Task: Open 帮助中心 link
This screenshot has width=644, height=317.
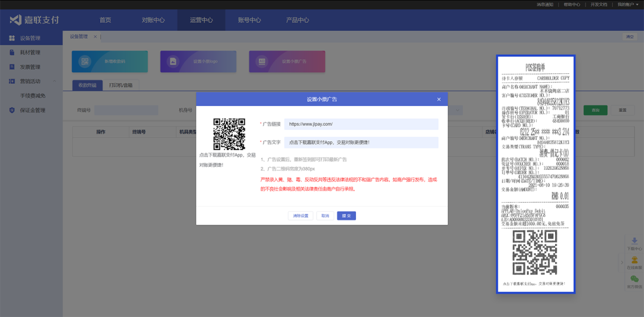Action: (572, 5)
